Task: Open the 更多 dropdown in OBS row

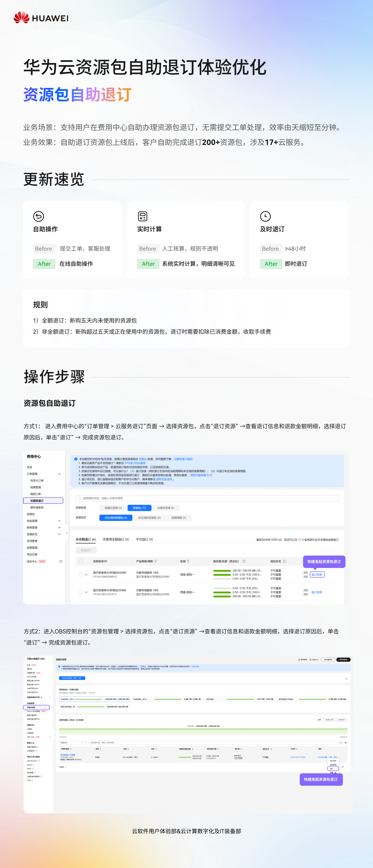Action: pos(336,757)
